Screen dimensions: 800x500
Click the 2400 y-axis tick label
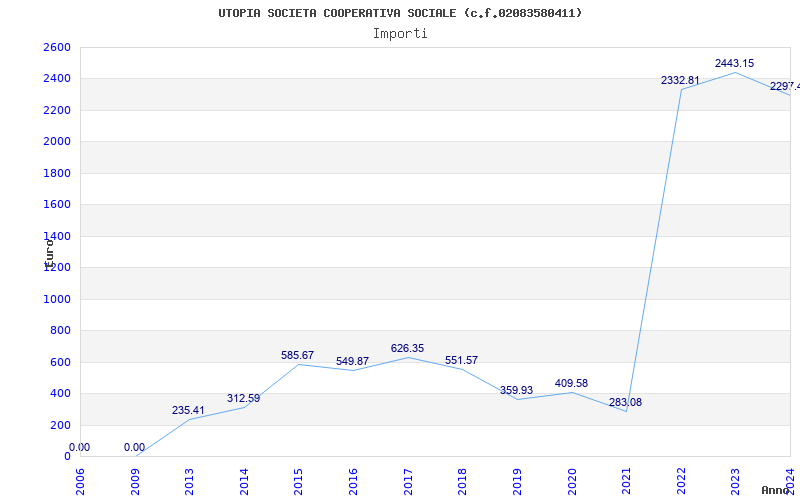pos(57,79)
